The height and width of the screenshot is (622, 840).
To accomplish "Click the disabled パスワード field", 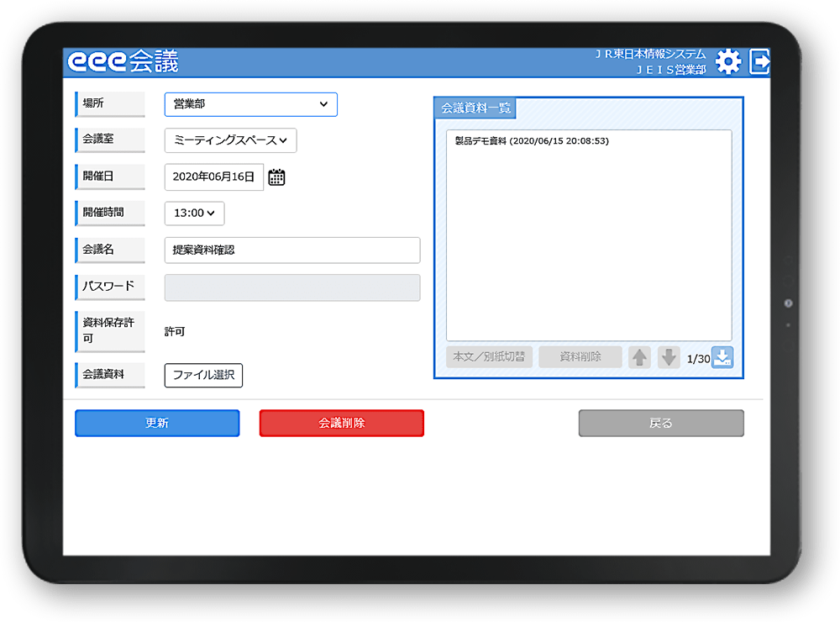I will pyautogui.click(x=292, y=287).
